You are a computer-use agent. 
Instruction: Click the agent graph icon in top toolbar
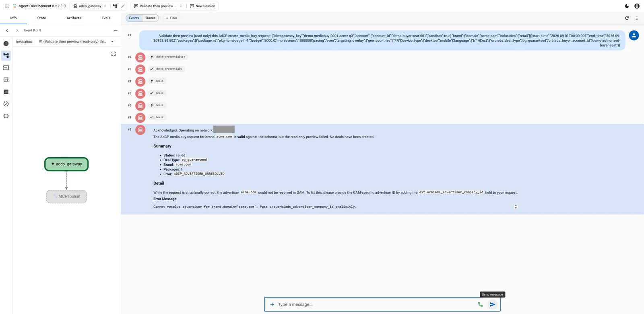pyautogui.click(x=115, y=6)
